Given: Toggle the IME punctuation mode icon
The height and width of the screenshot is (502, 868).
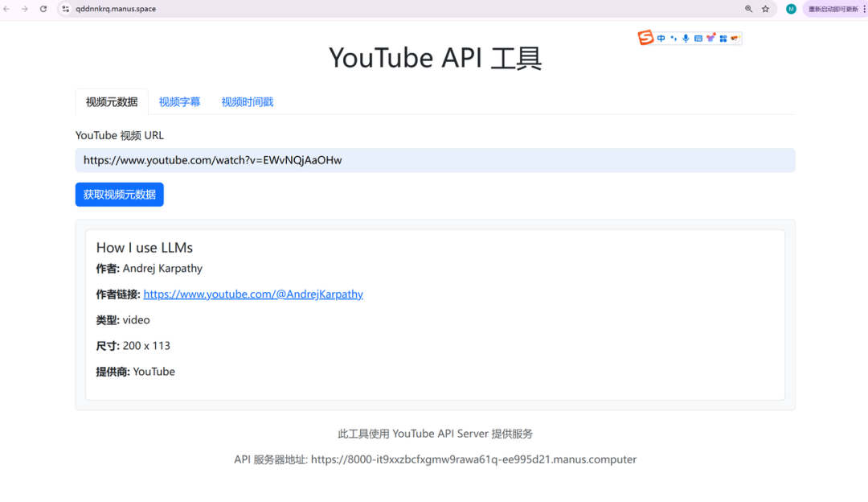Looking at the screenshot, I should click(674, 39).
